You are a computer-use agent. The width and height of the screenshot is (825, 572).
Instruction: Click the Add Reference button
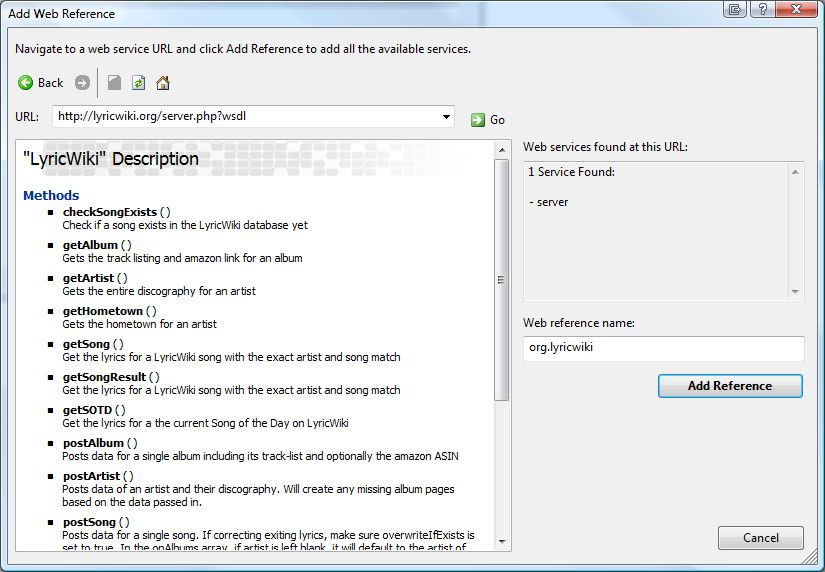(730, 386)
